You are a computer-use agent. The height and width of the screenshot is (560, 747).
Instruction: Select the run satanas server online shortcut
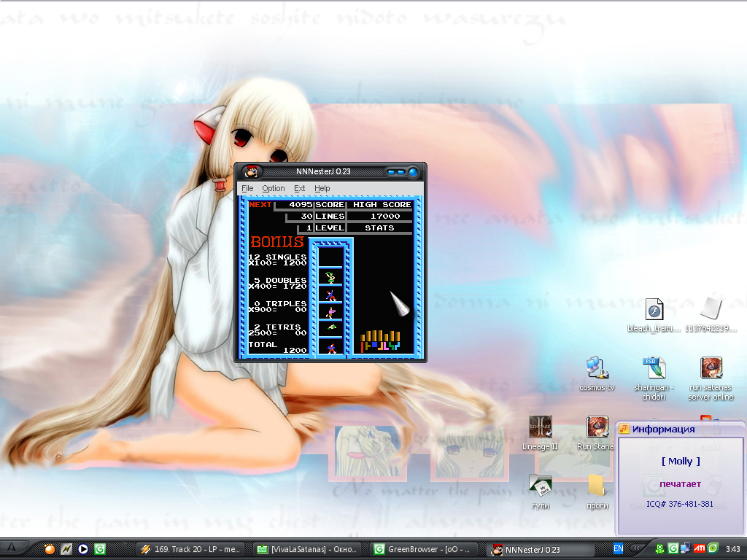tap(711, 378)
